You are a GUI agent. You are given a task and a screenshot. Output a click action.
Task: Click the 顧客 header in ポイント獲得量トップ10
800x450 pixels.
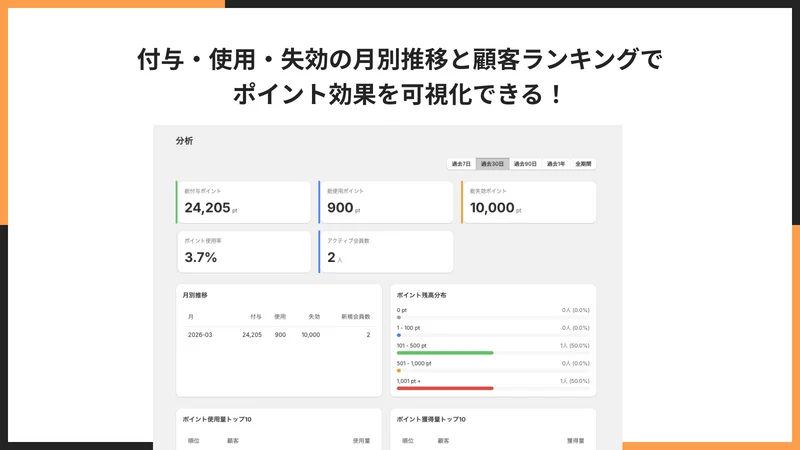click(443, 441)
